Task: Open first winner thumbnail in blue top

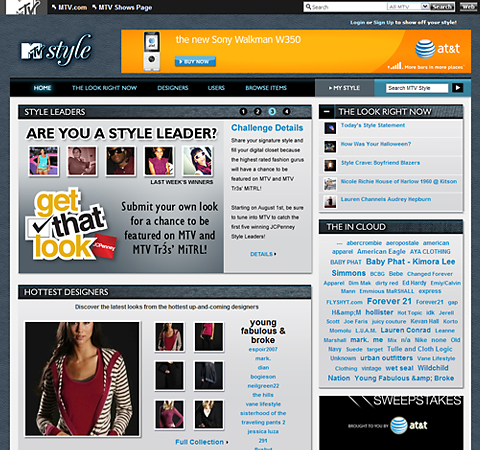Action: pyautogui.click(x=44, y=161)
